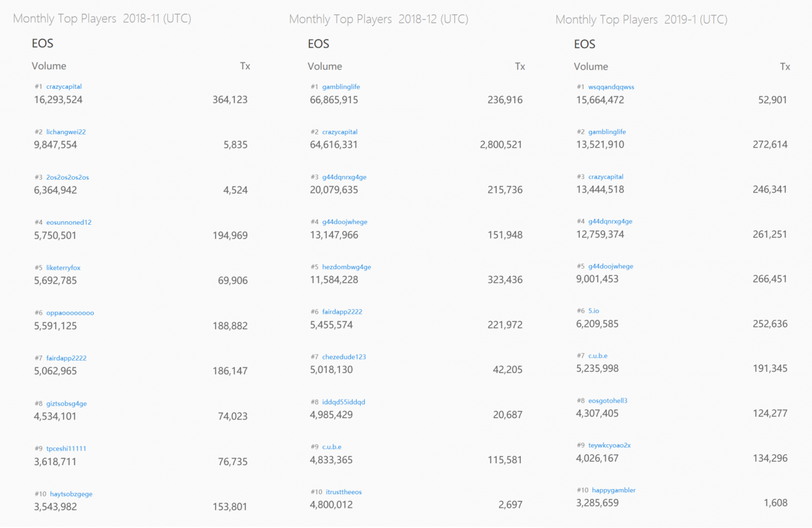Open c.u.b.e in the 2019-1 list
812x528 pixels.
(598, 356)
